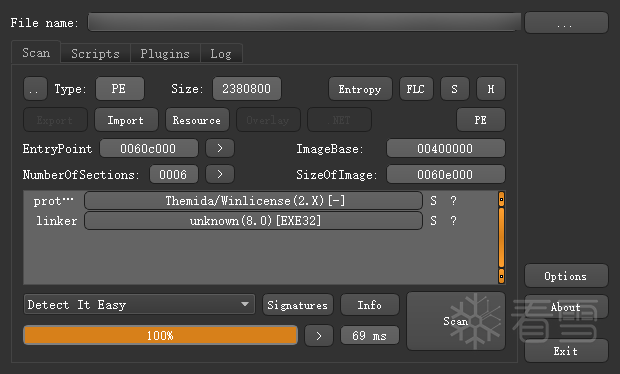The image size is (620, 374).
Task: Click the arrow button next to NumberOfSections
Action: [x=220, y=174]
